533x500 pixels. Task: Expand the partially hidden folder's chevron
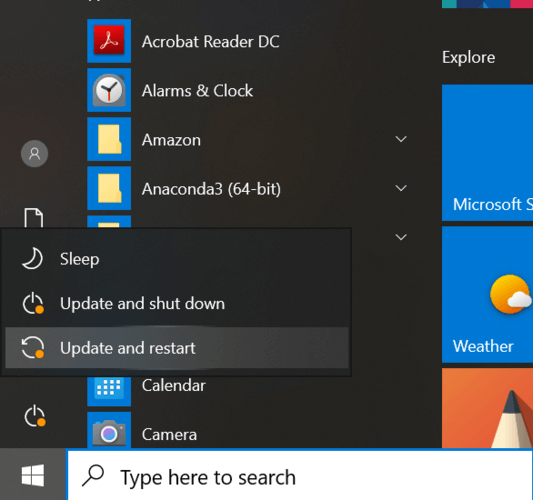coord(401,237)
